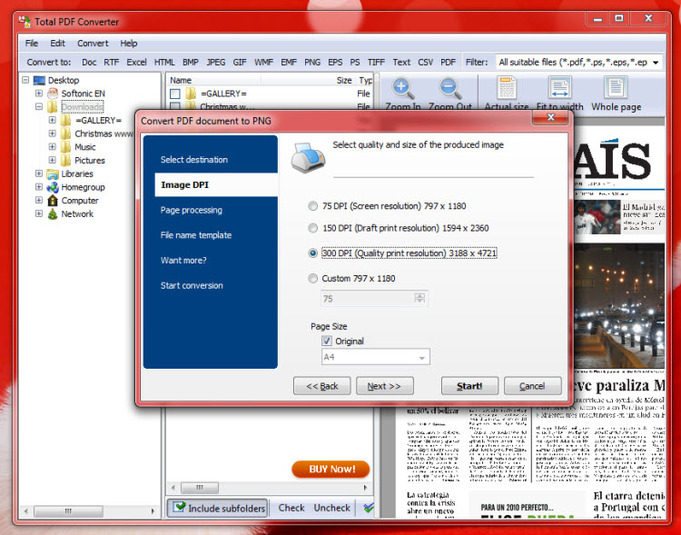Screen dimensions: 681x535
Task: Click the Uncheck button
Action: click(332, 508)
